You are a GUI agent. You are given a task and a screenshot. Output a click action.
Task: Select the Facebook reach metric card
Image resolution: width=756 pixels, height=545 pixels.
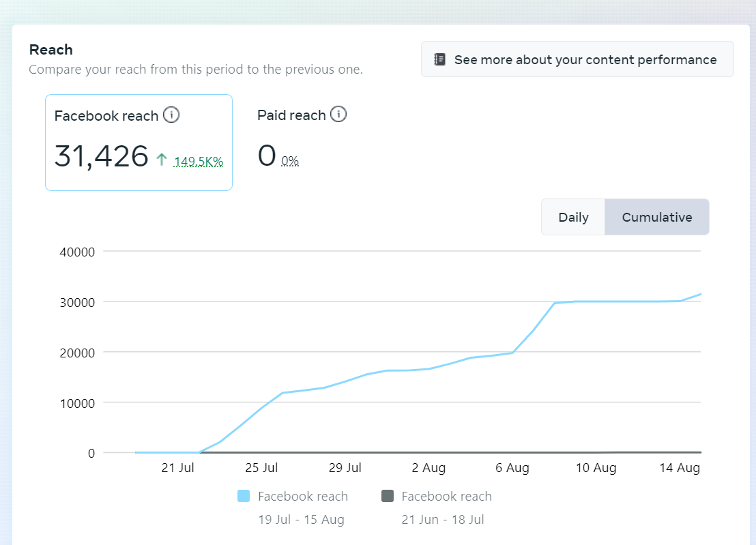pyautogui.click(x=139, y=143)
